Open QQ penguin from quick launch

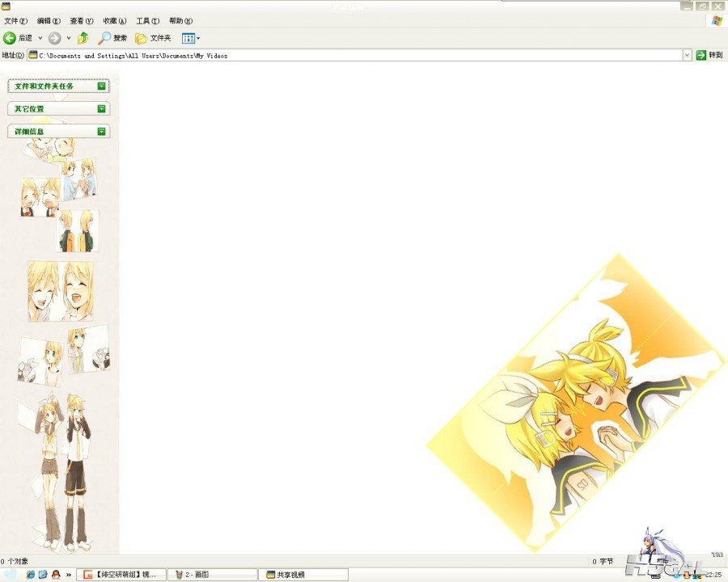click(56, 575)
